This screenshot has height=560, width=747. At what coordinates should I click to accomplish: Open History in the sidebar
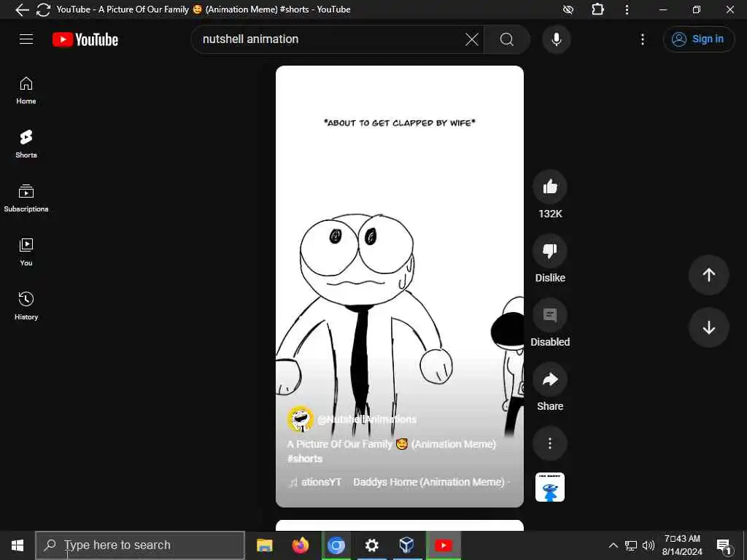[26, 306]
